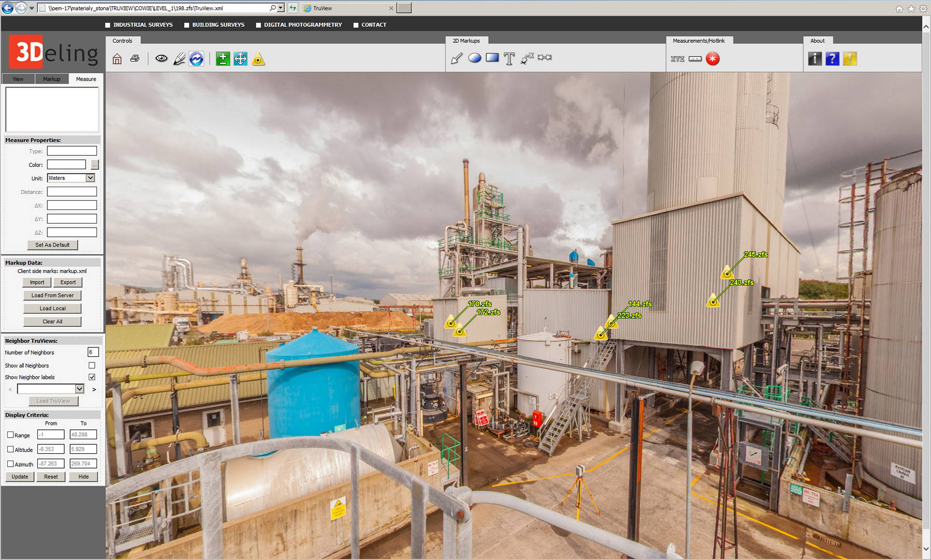Click the 245.zfs neighbor scan marker
Image resolution: width=931 pixels, height=560 pixels.
coord(727,272)
